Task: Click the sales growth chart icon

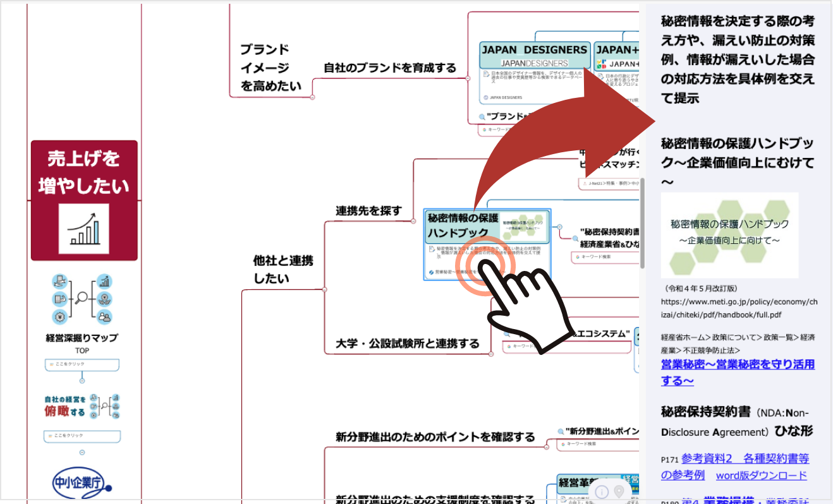Action: (84, 229)
